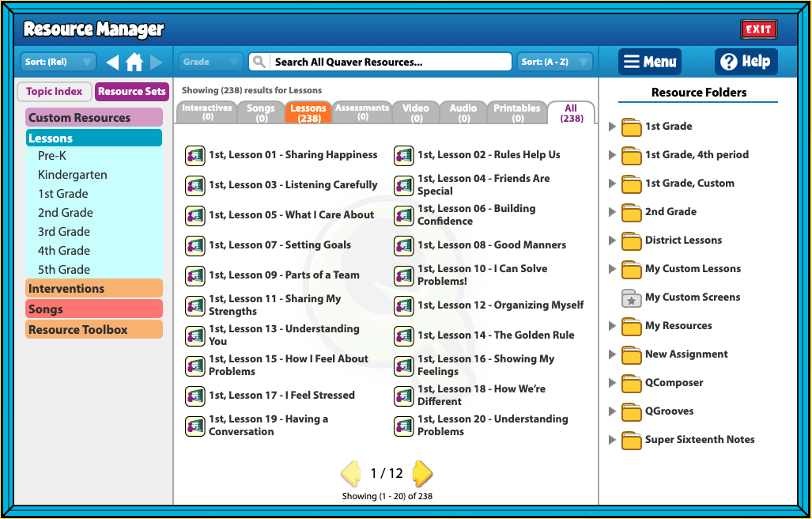The image size is (812, 519).
Task: Open lesson icon for Lesson 01 Sharing Happiness
Action: coord(195,155)
